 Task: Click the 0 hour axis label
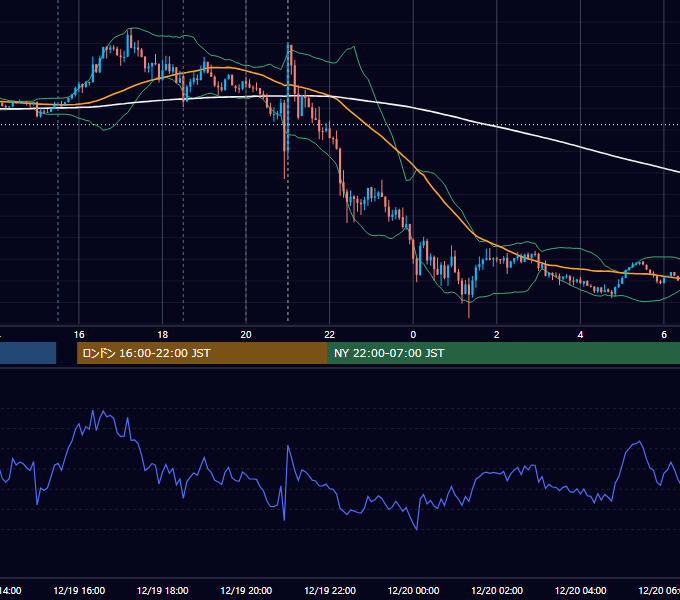coord(413,334)
